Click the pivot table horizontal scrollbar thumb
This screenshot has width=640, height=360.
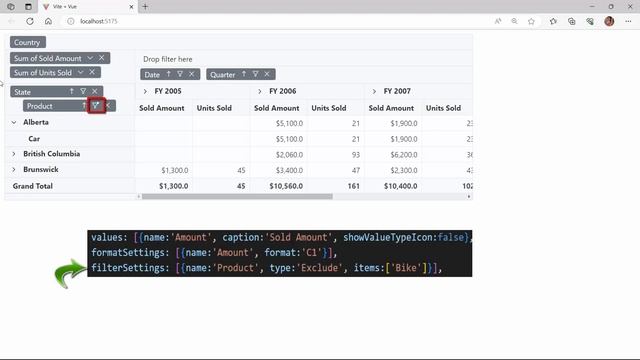(237, 197)
